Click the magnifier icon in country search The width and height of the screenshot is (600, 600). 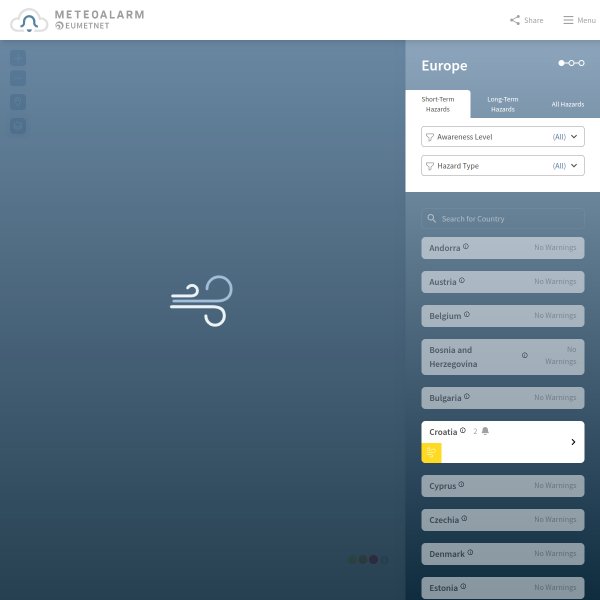(432, 218)
